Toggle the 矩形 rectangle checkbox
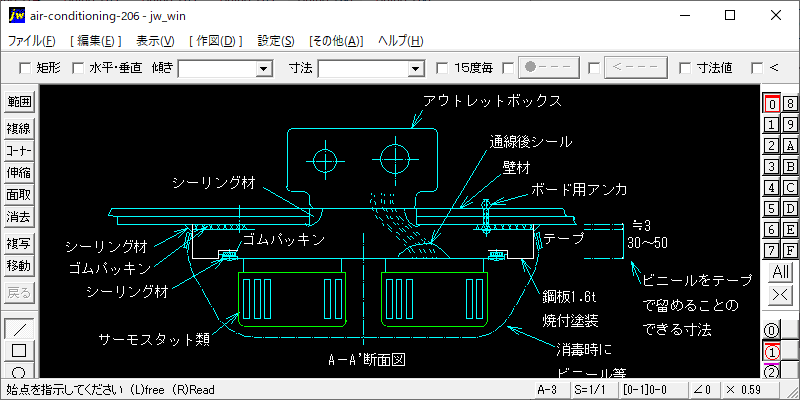Screen dimensions: 800x400 24,68
